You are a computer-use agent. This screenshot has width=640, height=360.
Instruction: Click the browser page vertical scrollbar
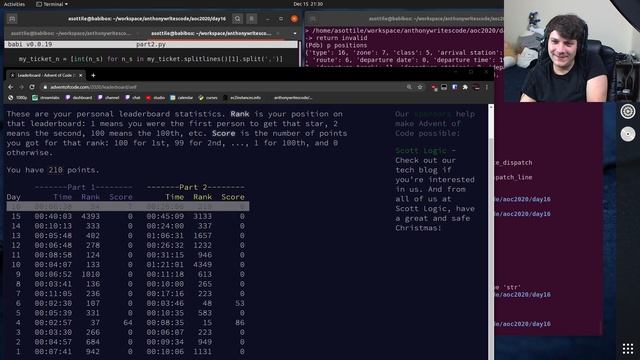click(491, 232)
